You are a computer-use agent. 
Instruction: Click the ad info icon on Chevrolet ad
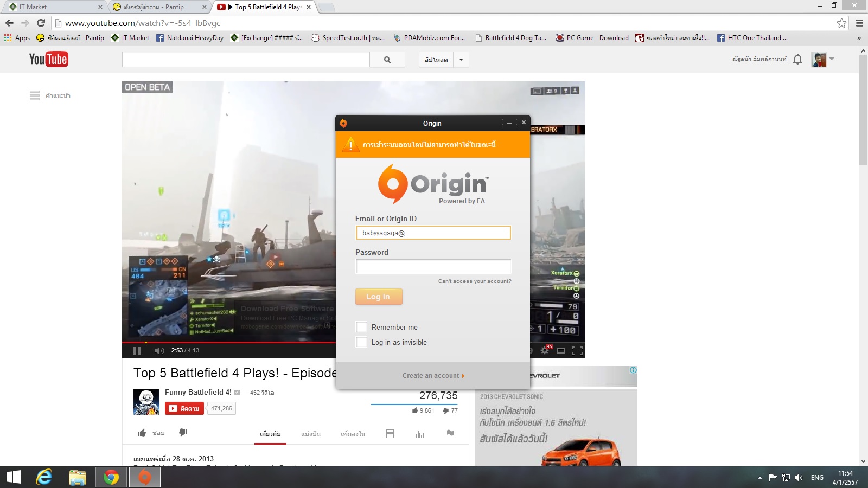(x=633, y=370)
